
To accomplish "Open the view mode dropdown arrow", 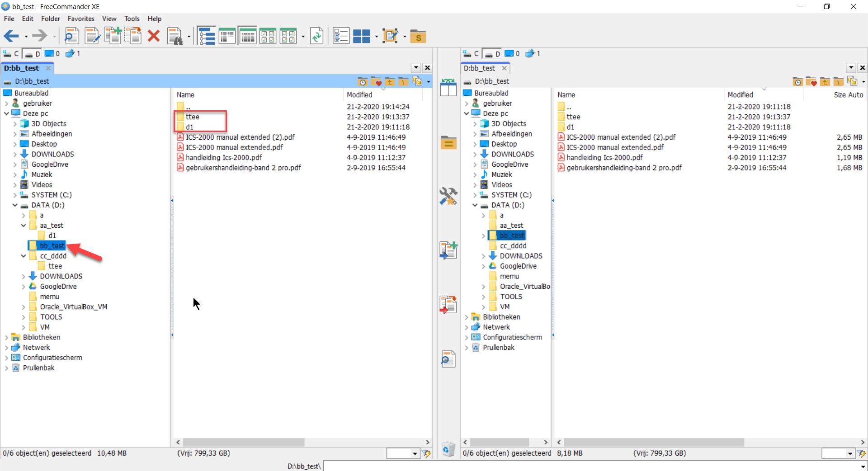I will pos(303,37).
